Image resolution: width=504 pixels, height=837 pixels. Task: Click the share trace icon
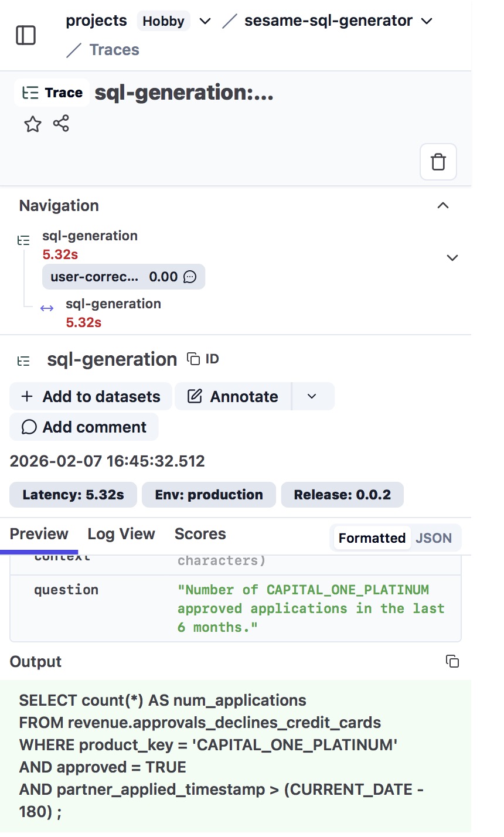(x=61, y=124)
